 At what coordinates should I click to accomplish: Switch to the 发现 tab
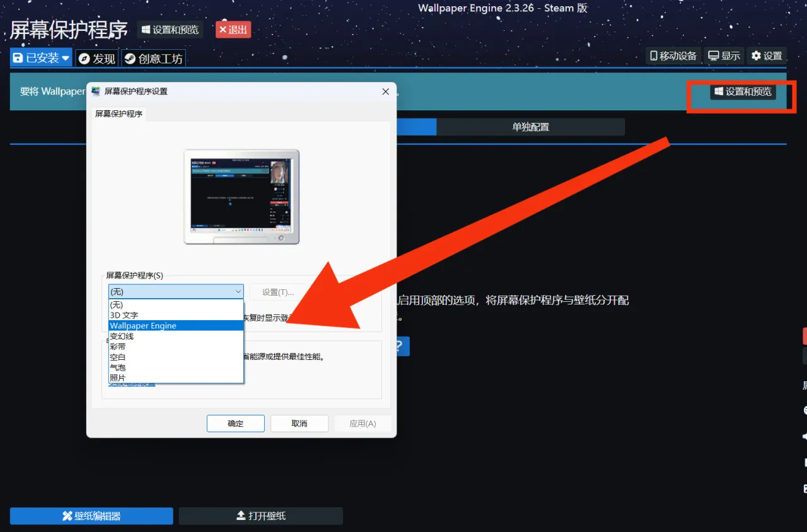97,59
